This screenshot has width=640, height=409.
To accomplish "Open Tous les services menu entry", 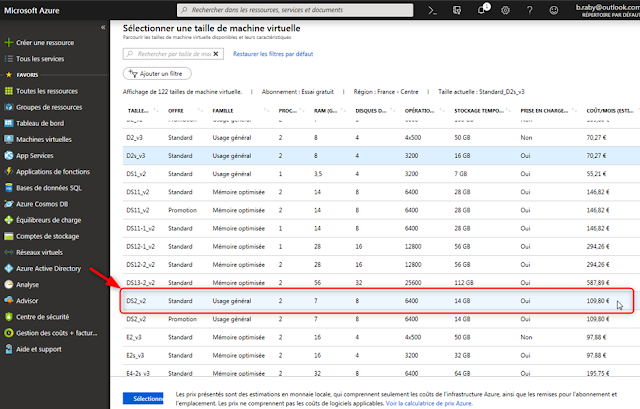I will (40, 59).
